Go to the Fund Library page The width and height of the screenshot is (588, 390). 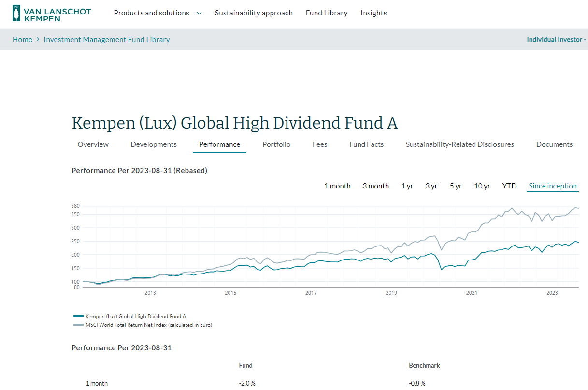point(327,13)
